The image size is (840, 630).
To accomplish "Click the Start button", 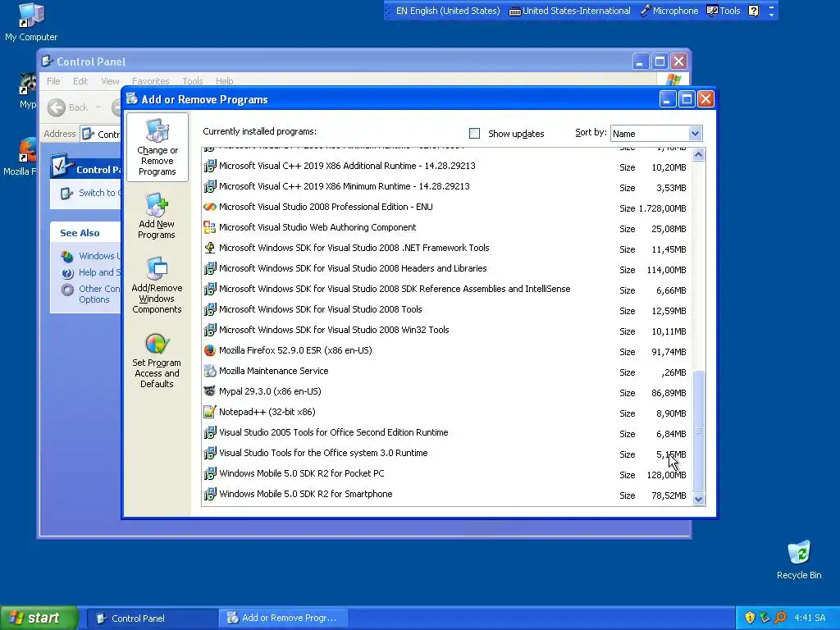I will point(39,618).
